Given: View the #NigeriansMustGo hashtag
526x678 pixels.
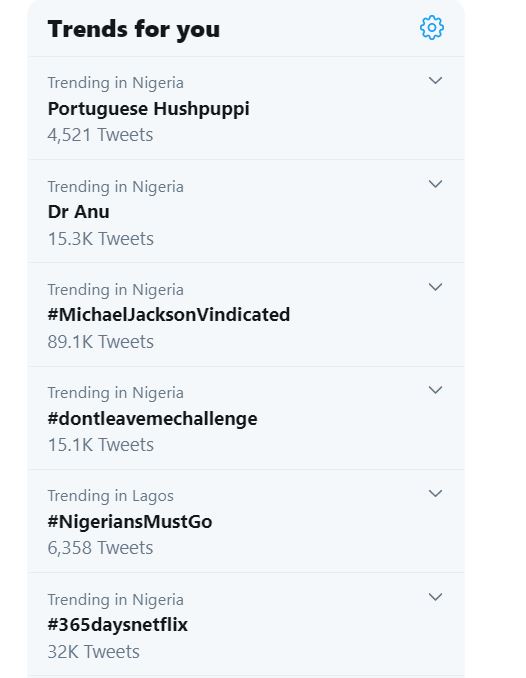Looking at the screenshot, I should click(130, 521).
